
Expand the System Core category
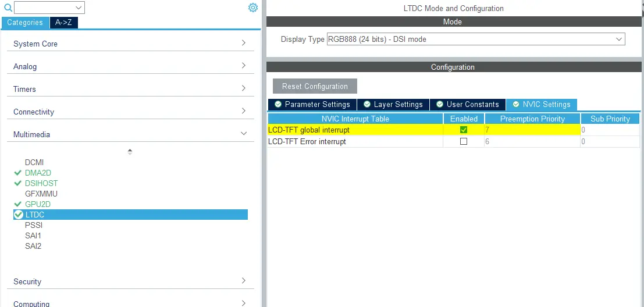[x=243, y=43]
